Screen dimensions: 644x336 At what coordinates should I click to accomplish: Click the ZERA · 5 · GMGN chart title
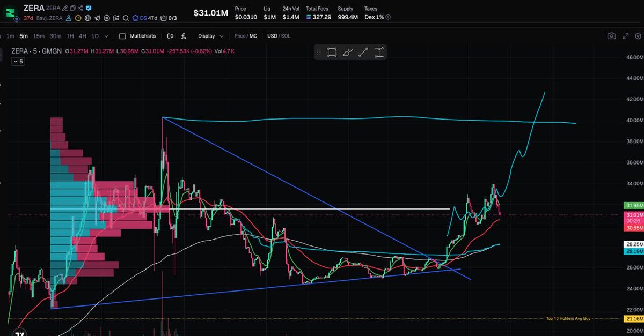pyautogui.click(x=37, y=51)
